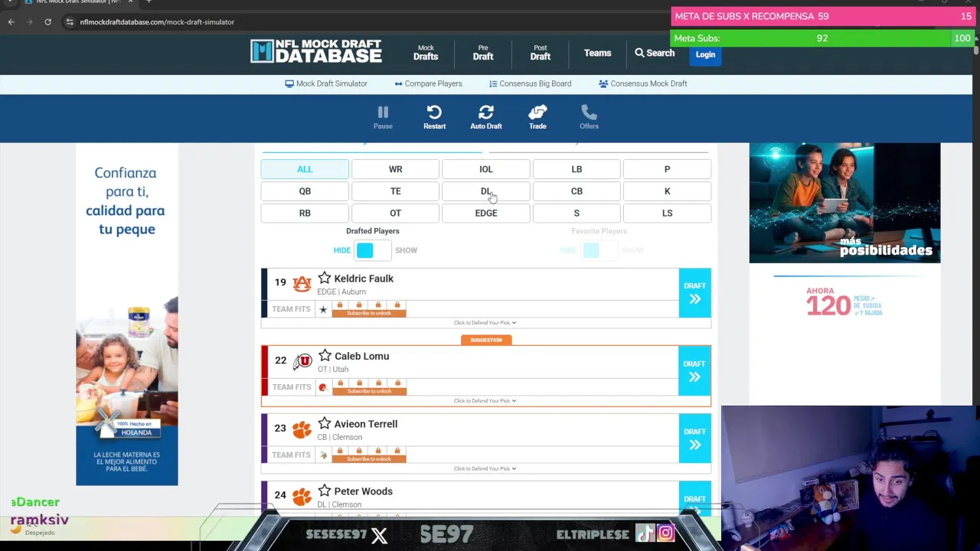Viewport: 980px width, 551px height.
Task: Open the Post Draft menu
Action: click(541, 52)
